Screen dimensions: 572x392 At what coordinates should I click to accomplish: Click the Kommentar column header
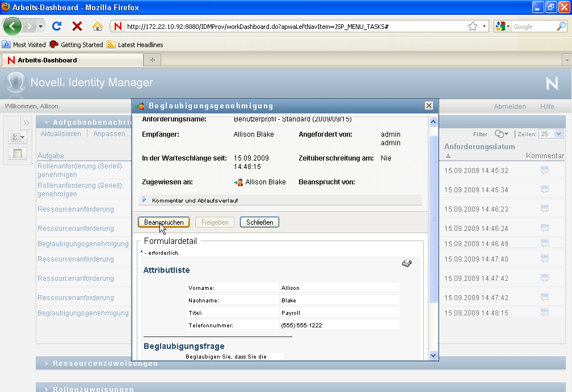(545, 155)
